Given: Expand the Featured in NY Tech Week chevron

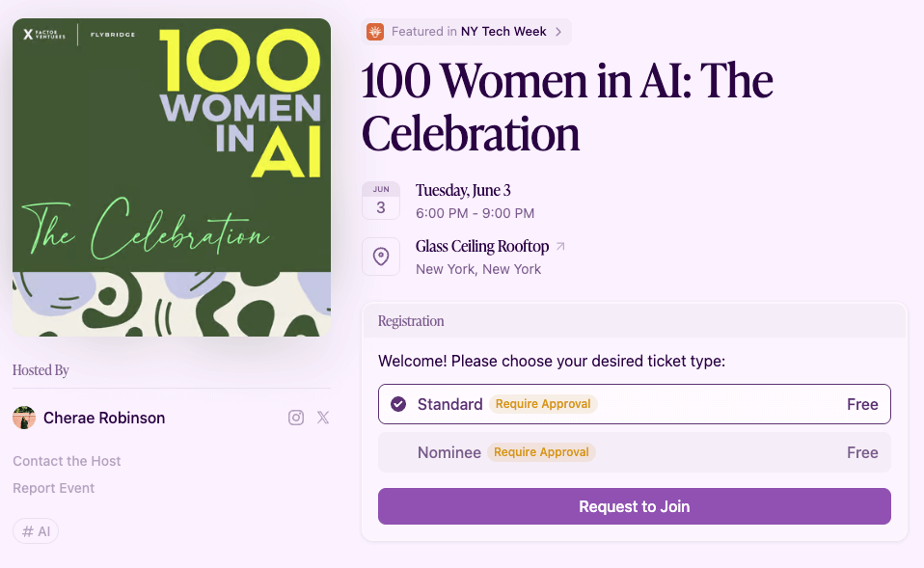Looking at the screenshot, I should tap(558, 32).
